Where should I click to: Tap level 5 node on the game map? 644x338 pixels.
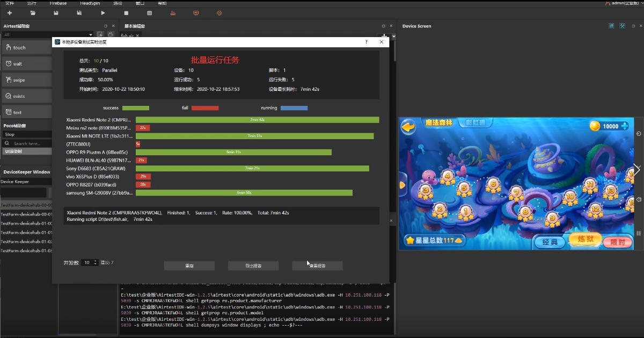click(464, 188)
